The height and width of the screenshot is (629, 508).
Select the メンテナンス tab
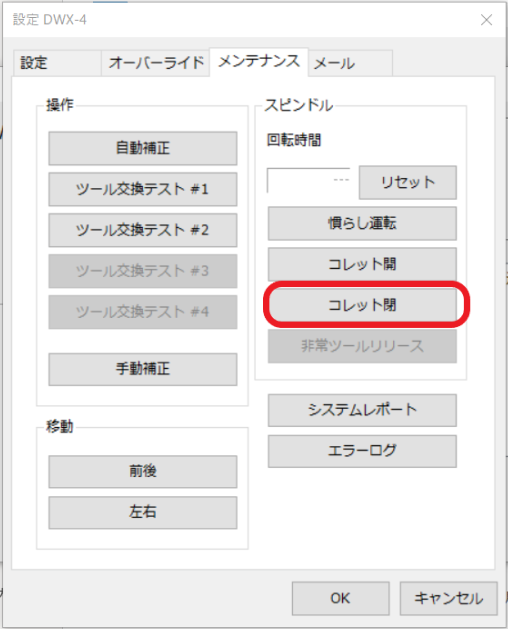pos(259,62)
